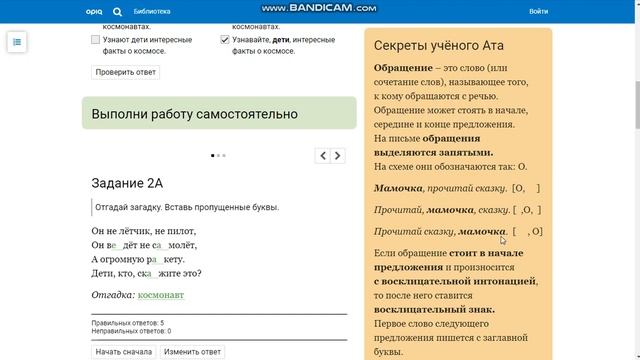The height and width of the screenshot is (360, 640).
Task: Click the Проверить ответ button
Action: (x=125, y=72)
